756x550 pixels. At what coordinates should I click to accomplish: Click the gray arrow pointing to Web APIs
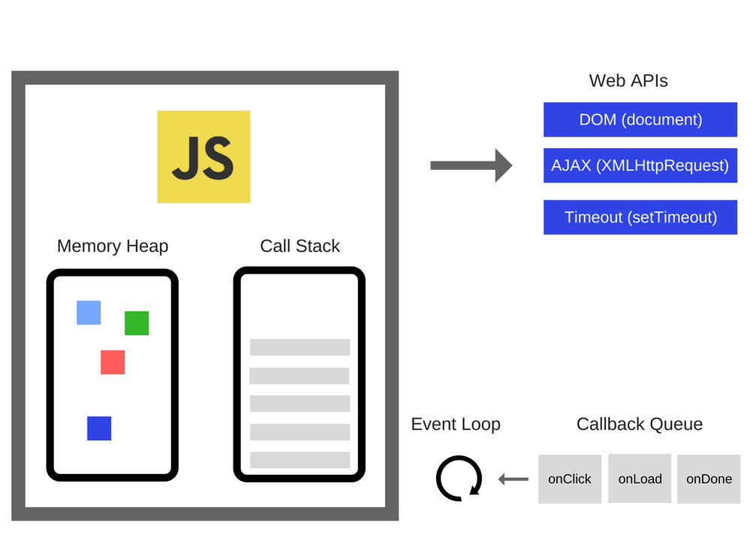point(469,165)
